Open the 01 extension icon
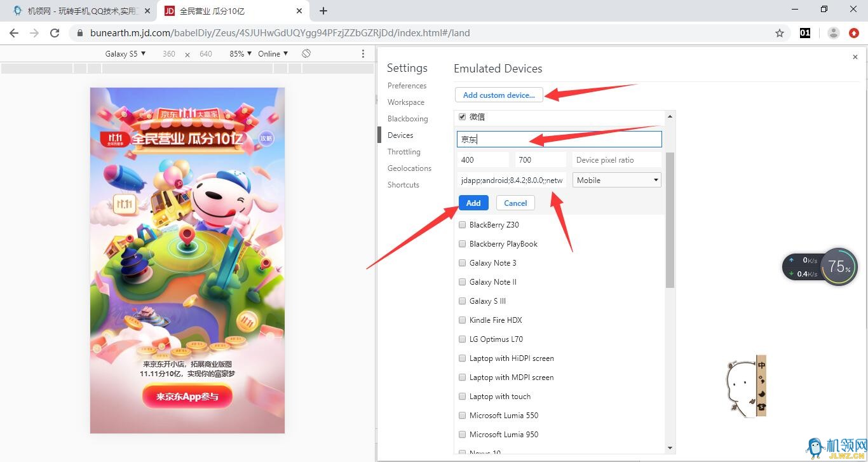 point(805,33)
